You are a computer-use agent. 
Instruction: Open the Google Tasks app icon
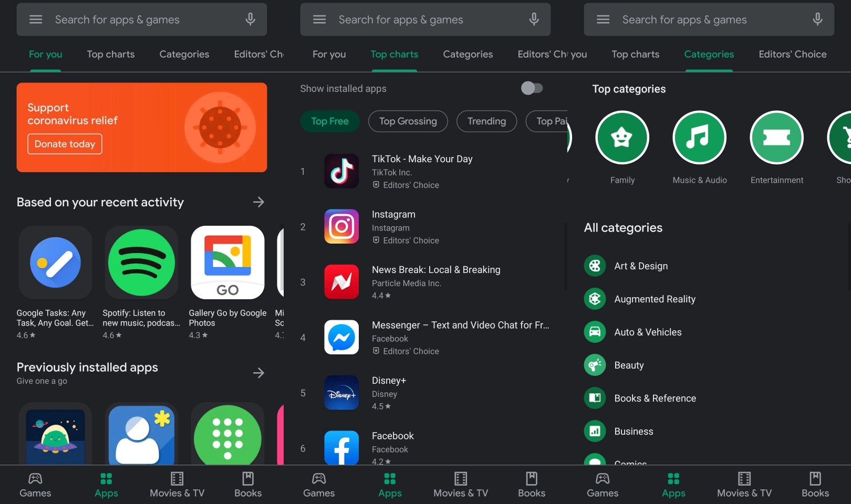point(55,262)
